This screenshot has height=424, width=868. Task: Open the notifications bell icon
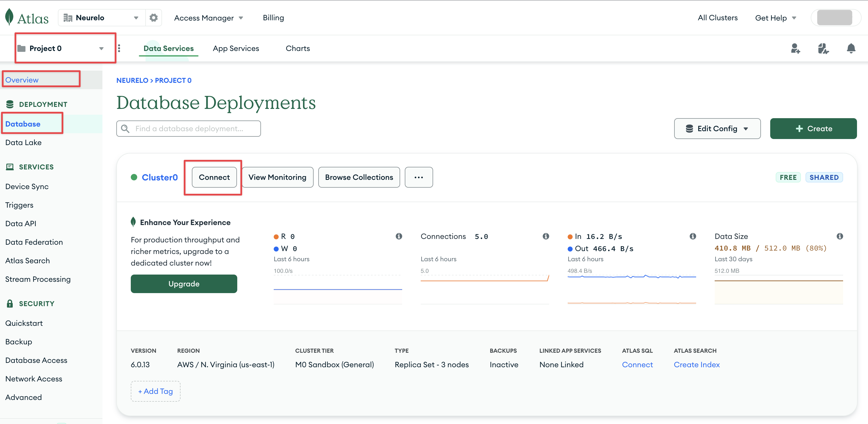pyautogui.click(x=851, y=49)
